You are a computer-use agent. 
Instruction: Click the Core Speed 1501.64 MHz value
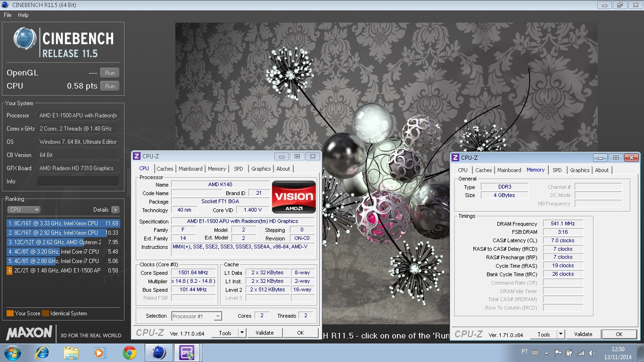click(x=194, y=272)
